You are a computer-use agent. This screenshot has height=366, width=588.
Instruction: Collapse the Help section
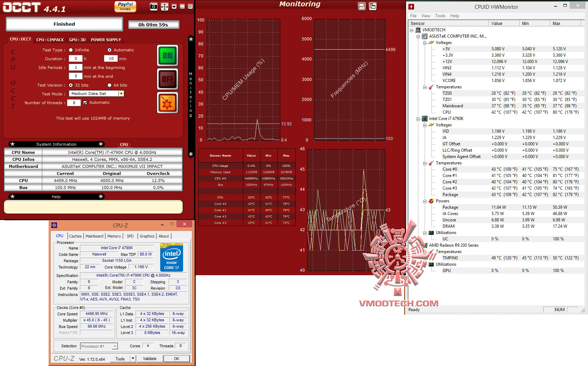click(101, 196)
